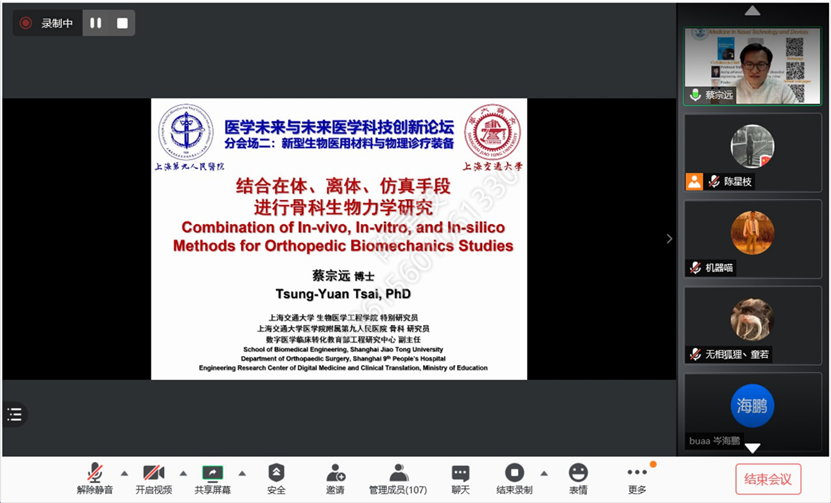Screen dimensions: 831x503
Task: Open the 安全 security settings
Action: point(276,473)
